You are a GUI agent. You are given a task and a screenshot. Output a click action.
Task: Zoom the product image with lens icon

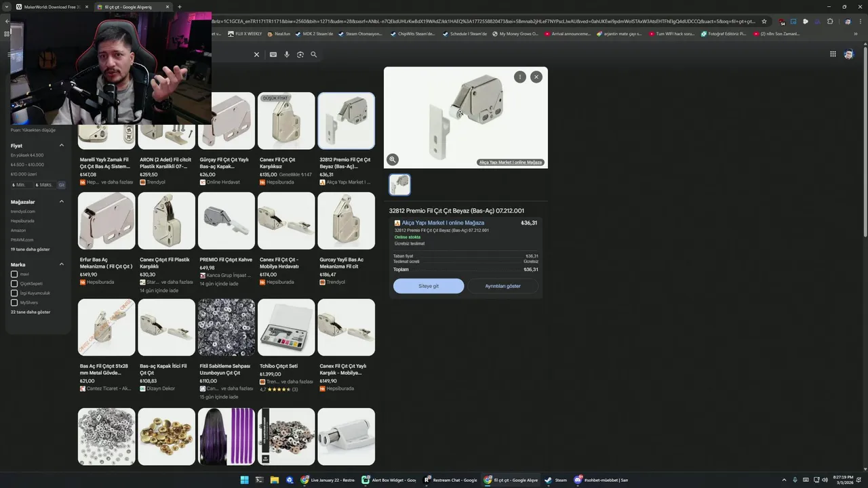click(393, 159)
